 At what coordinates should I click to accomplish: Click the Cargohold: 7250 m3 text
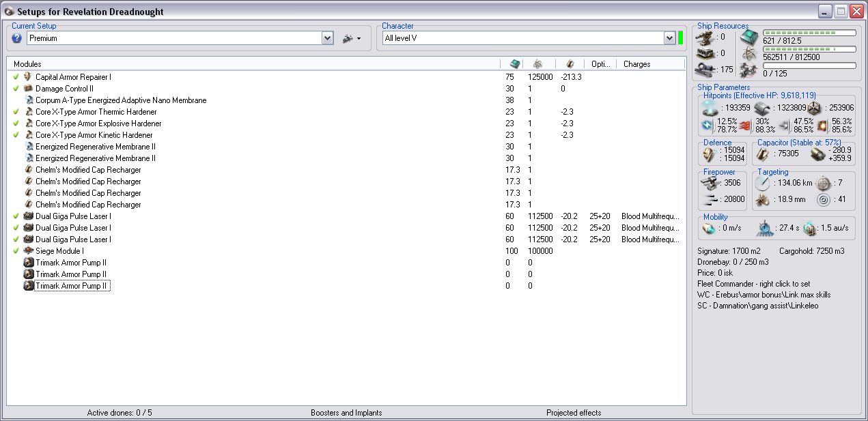coord(812,251)
